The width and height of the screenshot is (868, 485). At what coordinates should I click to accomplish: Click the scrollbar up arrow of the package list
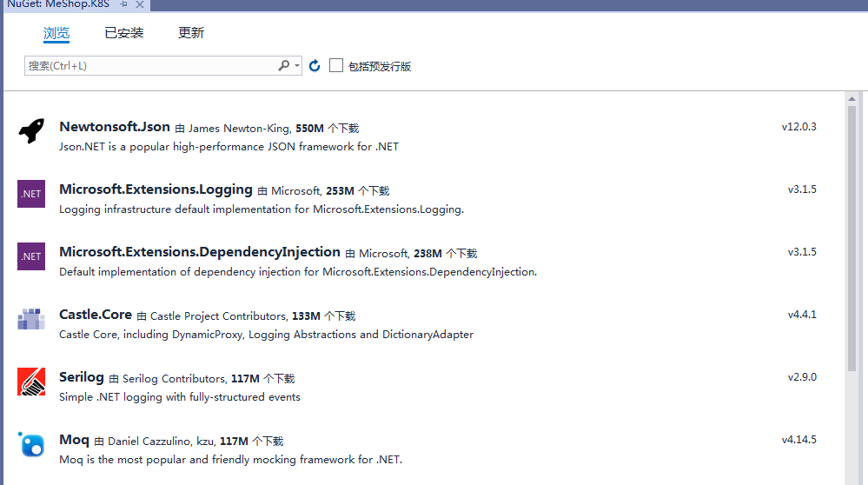point(852,98)
